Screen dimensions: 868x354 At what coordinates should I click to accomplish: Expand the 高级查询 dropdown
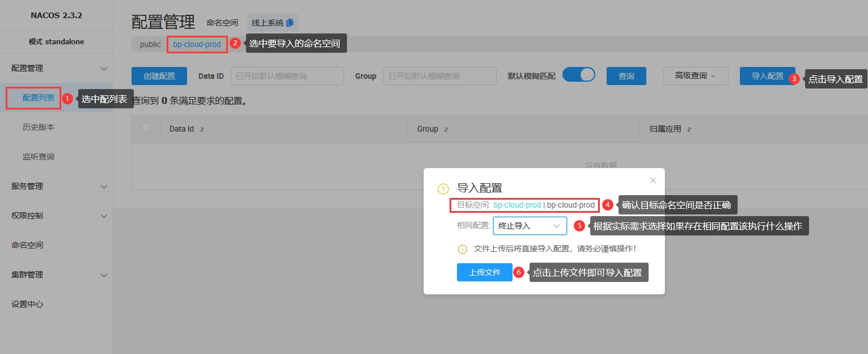[x=695, y=76]
